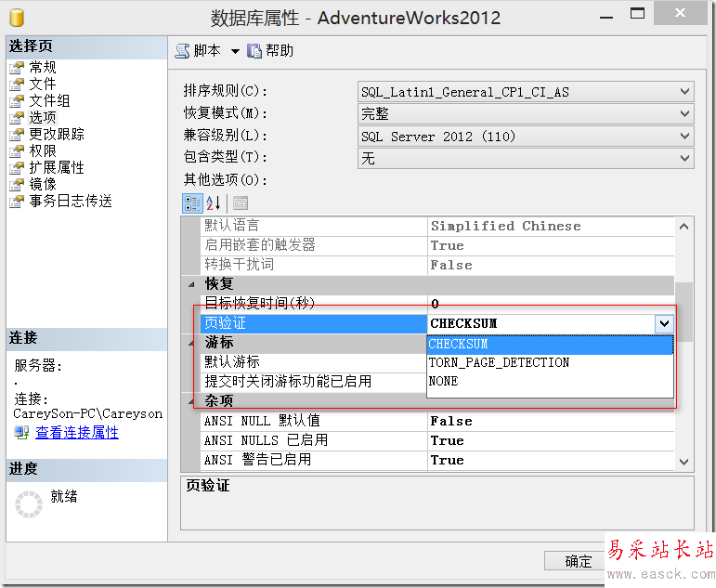The height and width of the screenshot is (588, 716).
Task: Open the 恢复模式 dropdown
Action: (x=684, y=113)
